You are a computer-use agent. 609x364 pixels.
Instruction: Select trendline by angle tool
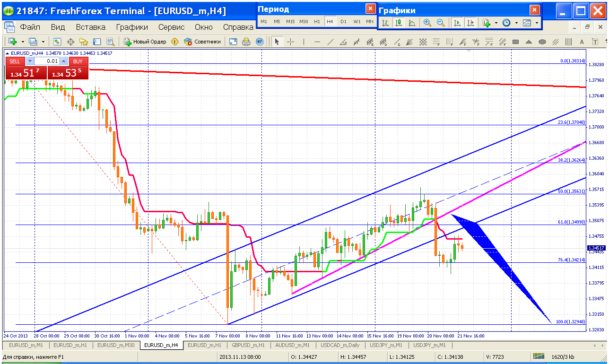(x=344, y=42)
